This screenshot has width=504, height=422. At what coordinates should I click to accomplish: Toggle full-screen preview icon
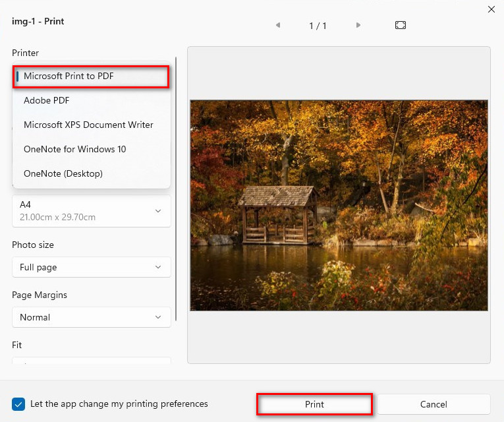coord(401,26)
